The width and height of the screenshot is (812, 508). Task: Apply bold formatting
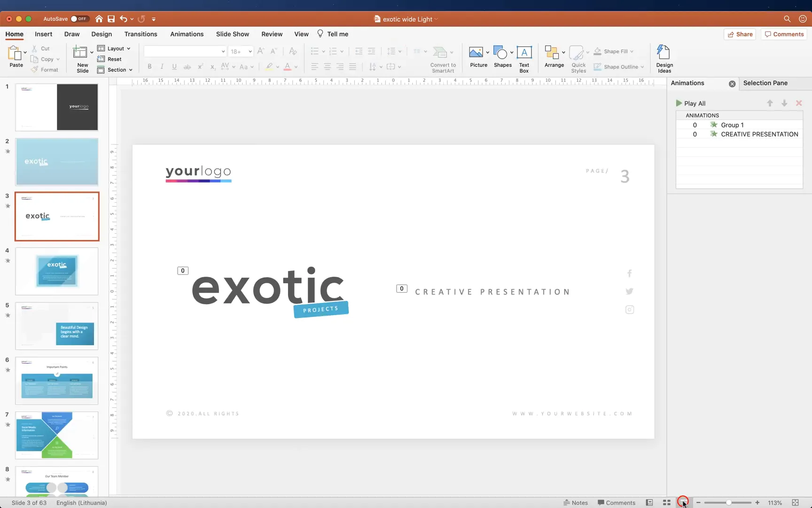tap(149, 66)
